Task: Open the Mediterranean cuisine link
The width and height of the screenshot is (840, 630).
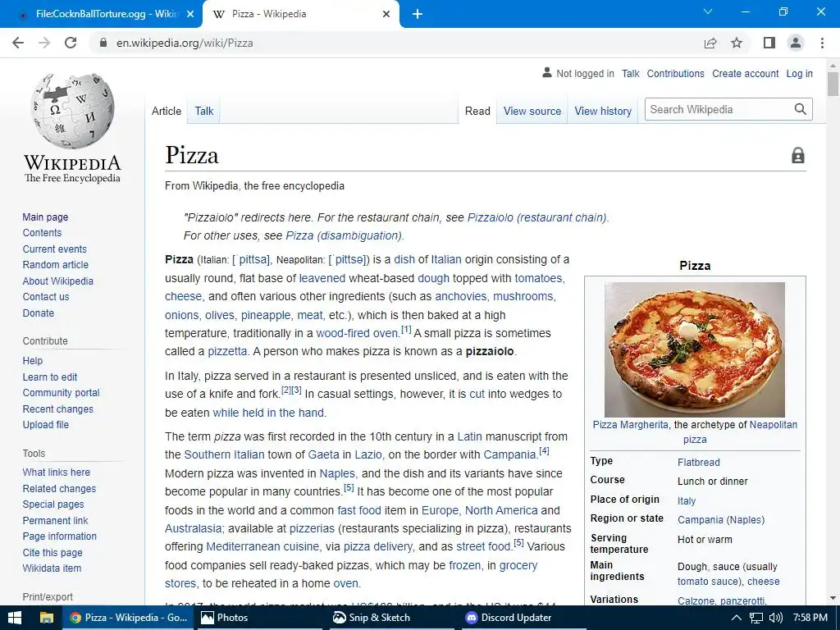Action: click(x=263, y=546)
